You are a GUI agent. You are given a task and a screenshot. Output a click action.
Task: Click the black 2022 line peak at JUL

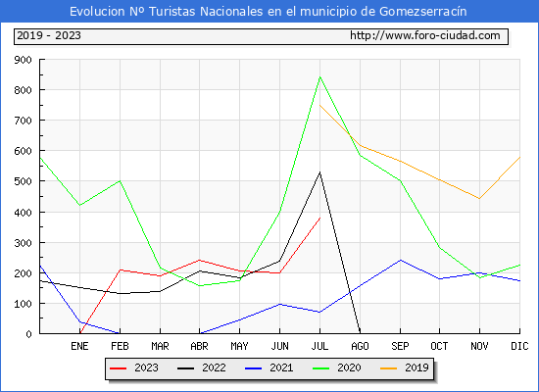coord(319,172)
